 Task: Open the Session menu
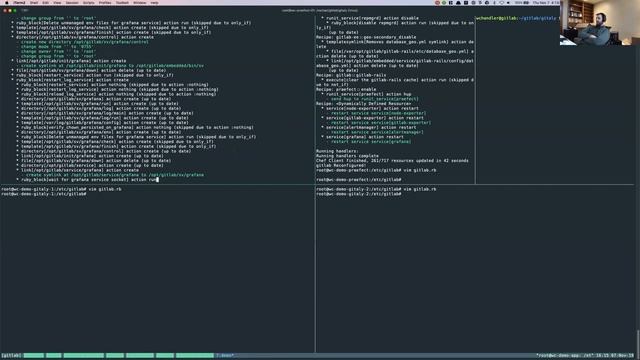point(72,2)
